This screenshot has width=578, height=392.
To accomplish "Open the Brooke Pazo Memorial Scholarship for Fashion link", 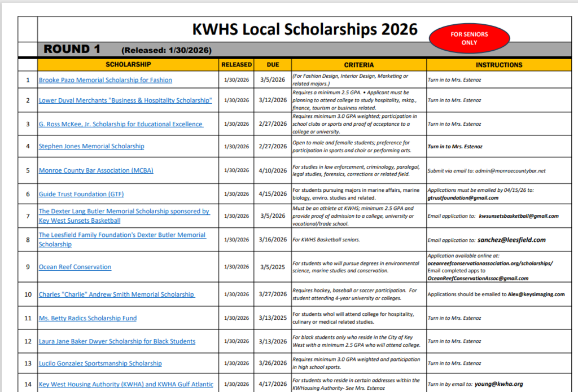I will tap(105, 80).
